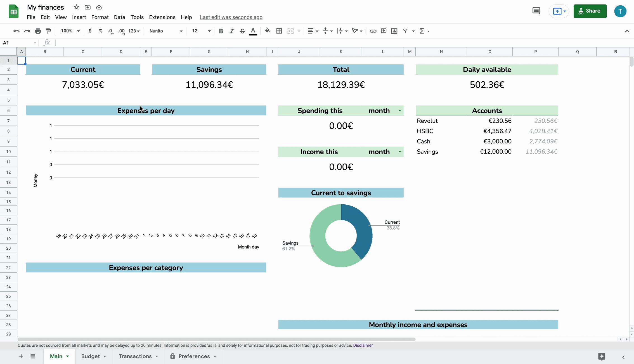Viewport: 634px width, 364px height.
Task: Click the print icon
Action: (38, 31)
